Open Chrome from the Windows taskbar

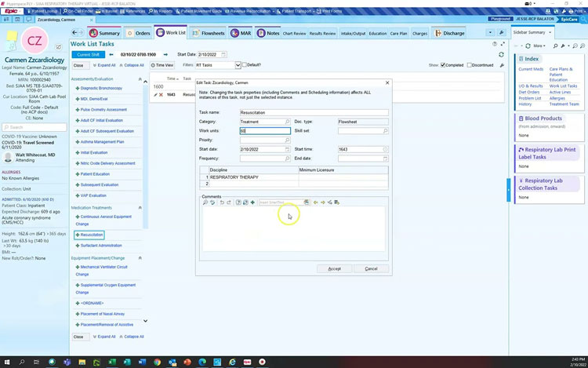pos(157,362)
